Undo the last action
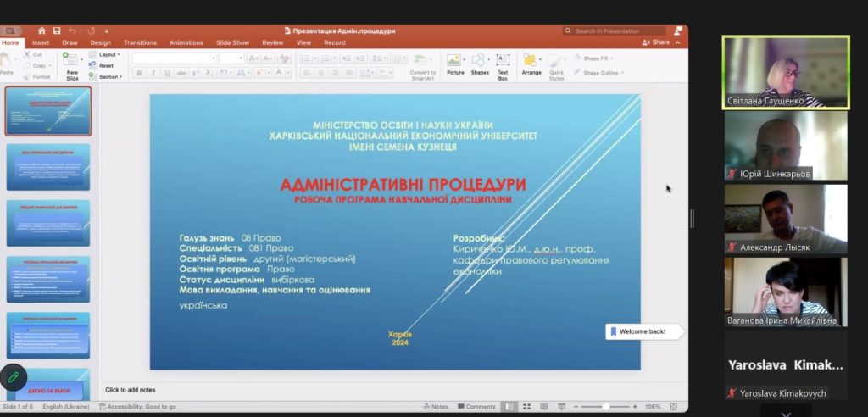868x417 pixels. tap(73, 31)
